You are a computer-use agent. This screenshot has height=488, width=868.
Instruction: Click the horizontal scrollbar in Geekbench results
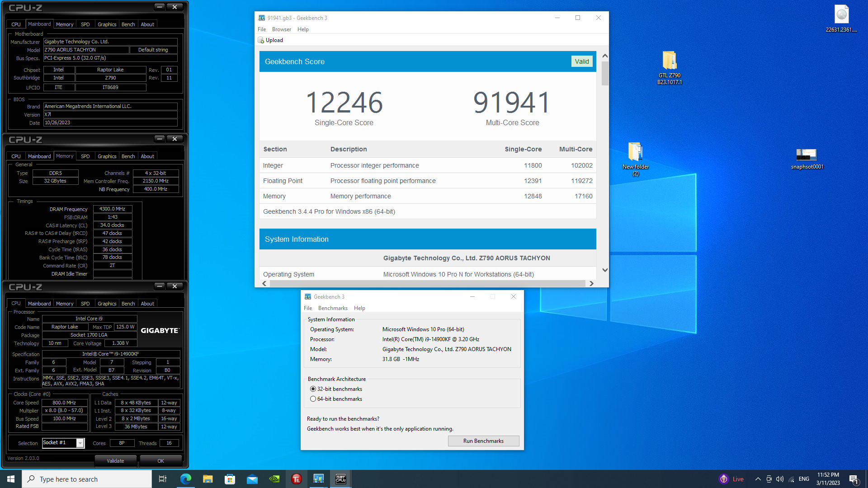[428, 283]
